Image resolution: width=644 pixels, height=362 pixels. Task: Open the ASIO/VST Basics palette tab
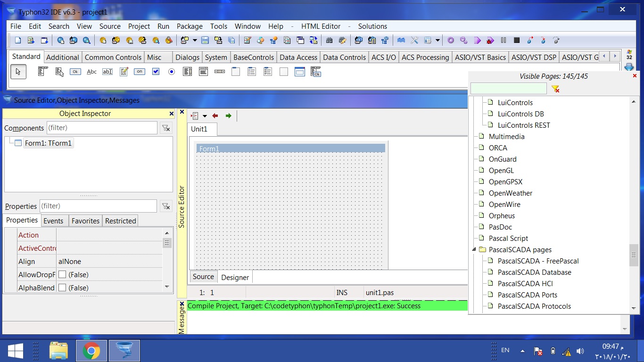click(480, 57)
